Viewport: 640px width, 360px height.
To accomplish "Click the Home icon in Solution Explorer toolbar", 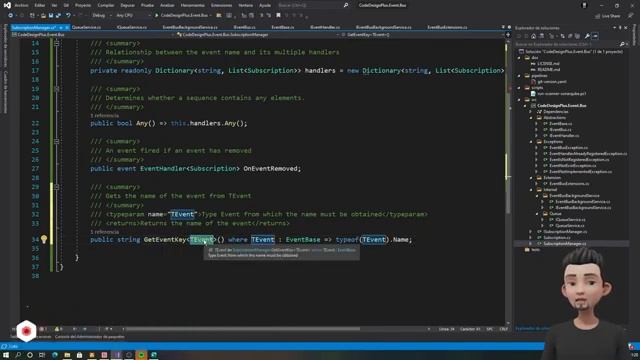I will 533,36.
